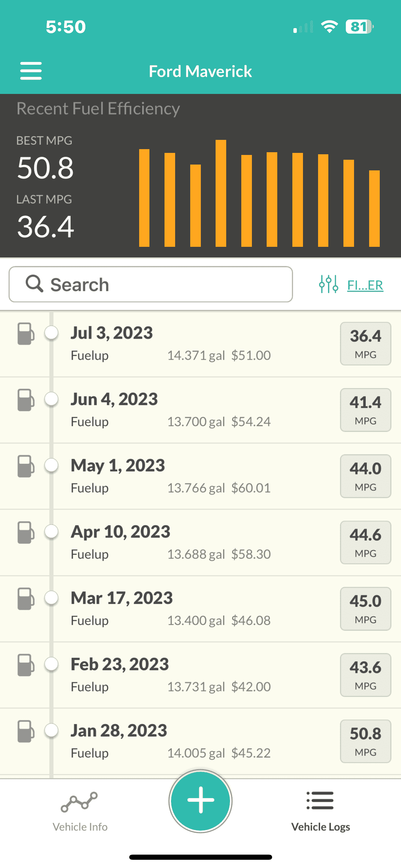The height and width of the screenshot is (868, 401).
Task: Open the Feb 23, 2023 fuelup entry
Action: (x=200, y=675)
